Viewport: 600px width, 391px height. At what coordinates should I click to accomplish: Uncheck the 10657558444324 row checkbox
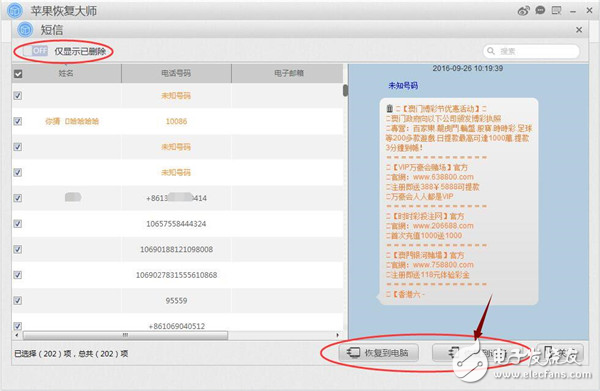pos(18,224)
